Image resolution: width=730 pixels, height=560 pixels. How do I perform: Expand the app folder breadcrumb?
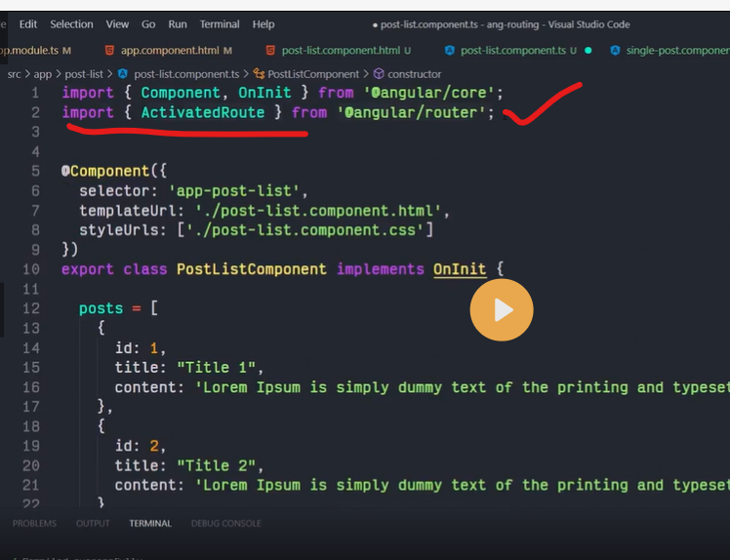43,73
